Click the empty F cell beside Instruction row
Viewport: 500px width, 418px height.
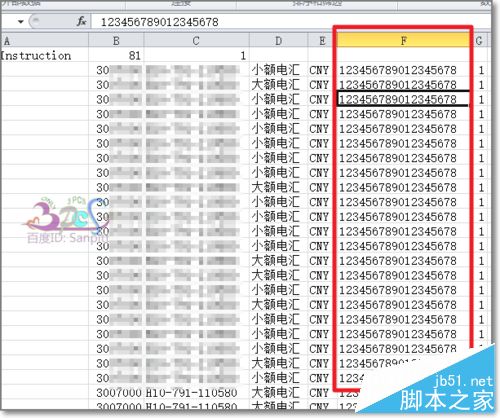pos(403,55)
